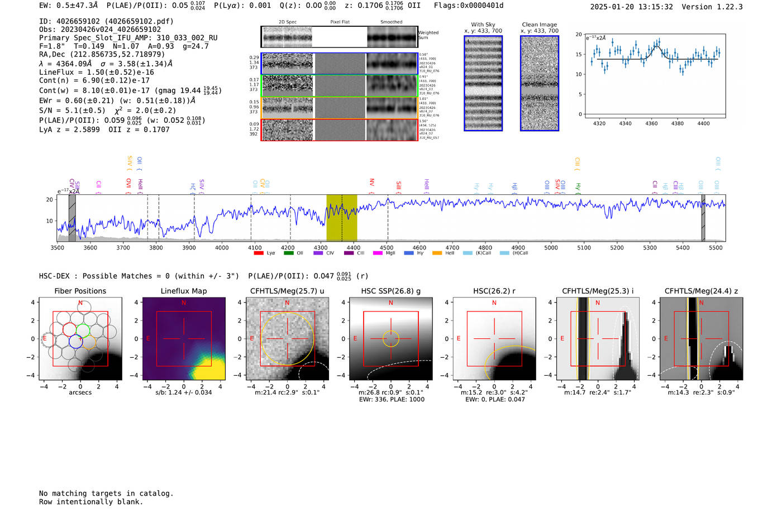
Task: Click the orange HeII legend swatch
Action: point(437,253)
